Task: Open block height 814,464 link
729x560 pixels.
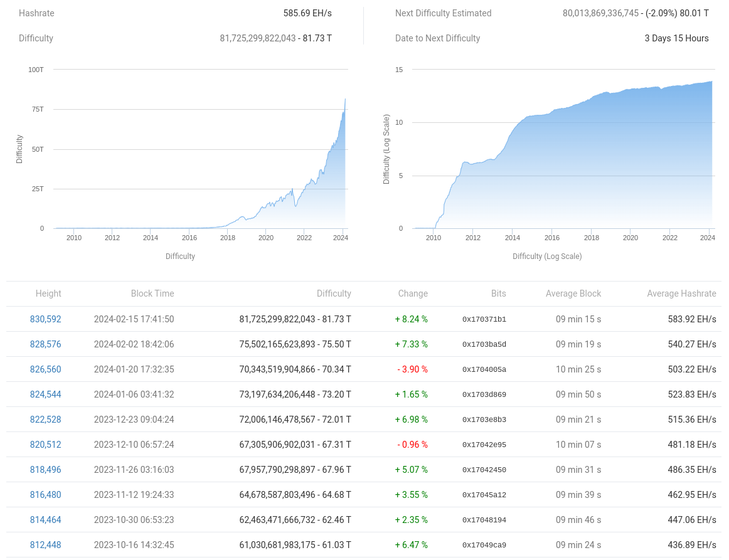Action: tap(46, 520)
